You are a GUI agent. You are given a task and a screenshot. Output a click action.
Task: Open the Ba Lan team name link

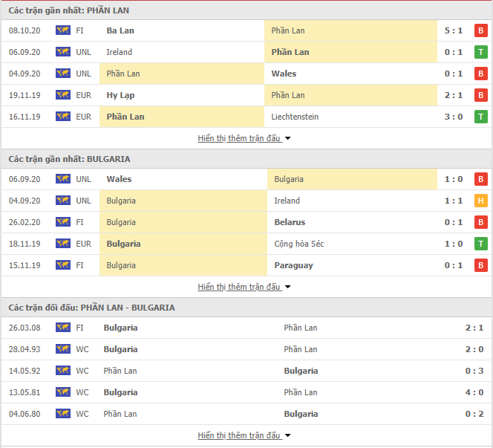click(120, 30)
